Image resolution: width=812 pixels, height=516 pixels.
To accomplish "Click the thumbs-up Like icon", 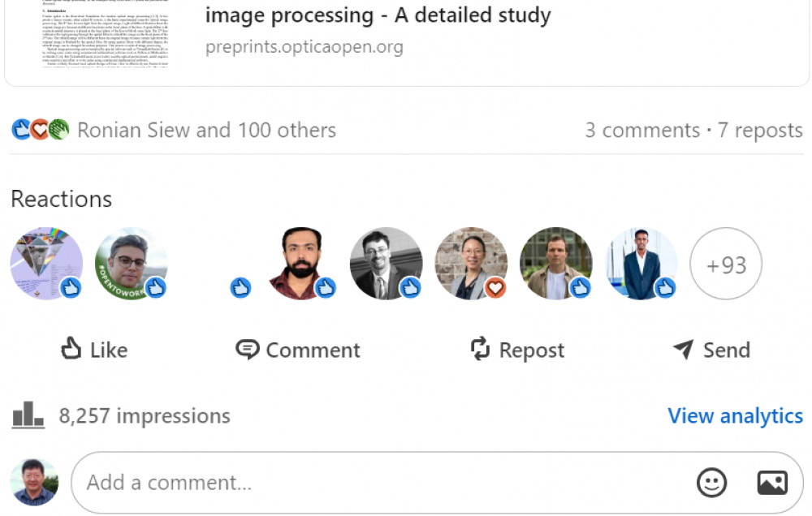I will [71, 349].
